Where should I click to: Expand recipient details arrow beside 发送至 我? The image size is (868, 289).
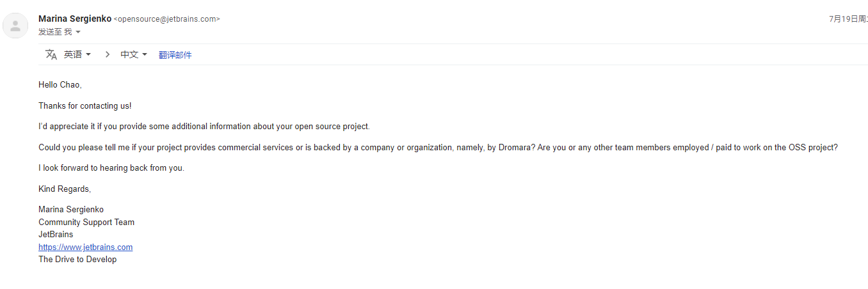pos(78,32)
